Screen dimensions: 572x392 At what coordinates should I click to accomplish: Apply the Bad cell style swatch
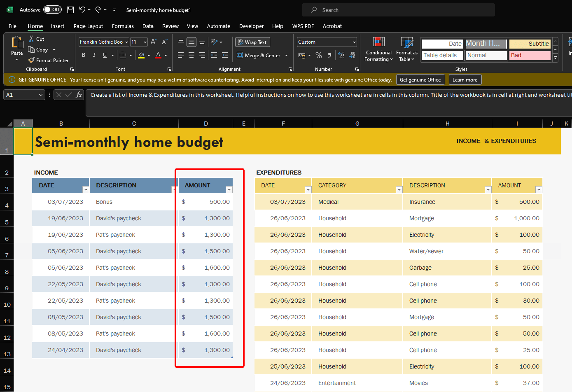tap(530, 55)
